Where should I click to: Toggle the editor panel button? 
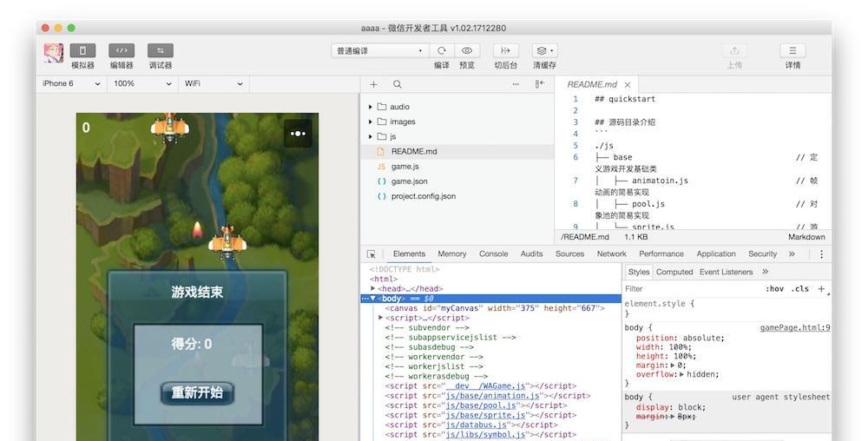pos(122,50)
